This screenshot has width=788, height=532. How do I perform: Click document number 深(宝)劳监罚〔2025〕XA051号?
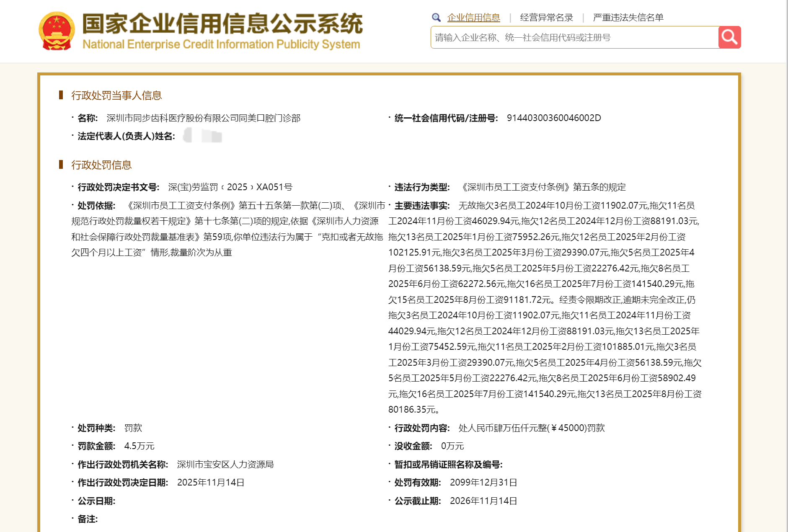pyautogui.click(x=230, y=187)
